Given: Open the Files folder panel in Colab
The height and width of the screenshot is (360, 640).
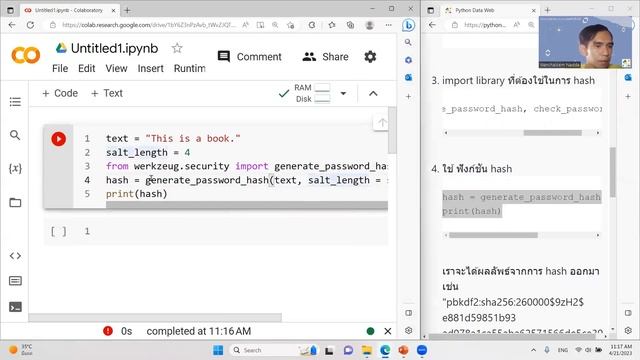Looking at the screenshot, I should click(15, 202).
